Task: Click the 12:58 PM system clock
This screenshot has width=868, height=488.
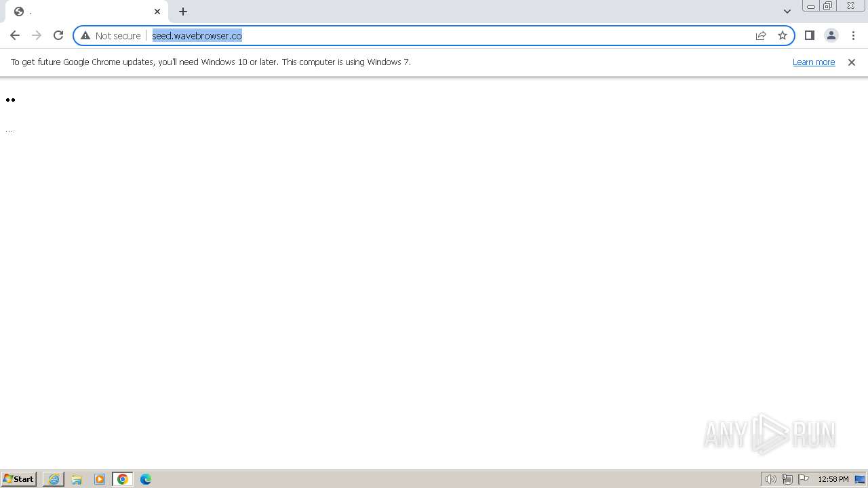Action: click(x=833, y=479)
